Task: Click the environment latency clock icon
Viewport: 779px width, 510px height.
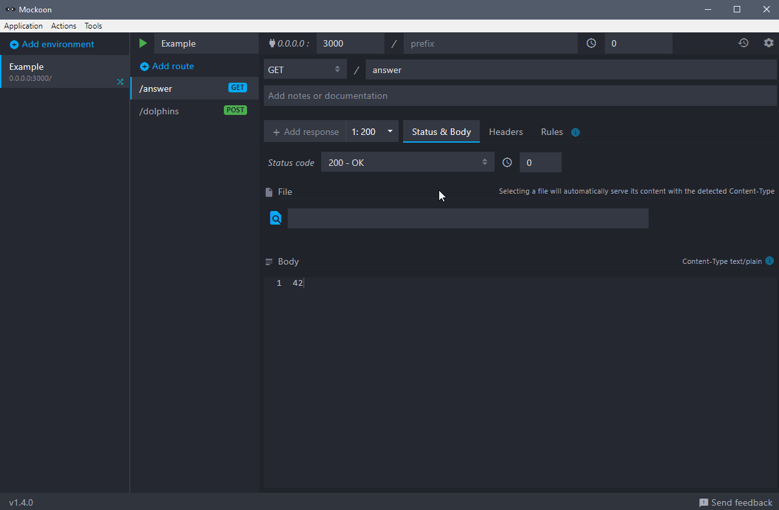Action: tap(591, 44)
